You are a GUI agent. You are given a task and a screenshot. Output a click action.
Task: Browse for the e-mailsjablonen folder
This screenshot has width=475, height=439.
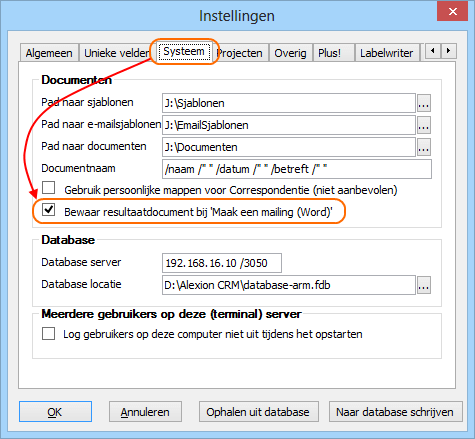(424, 125)
